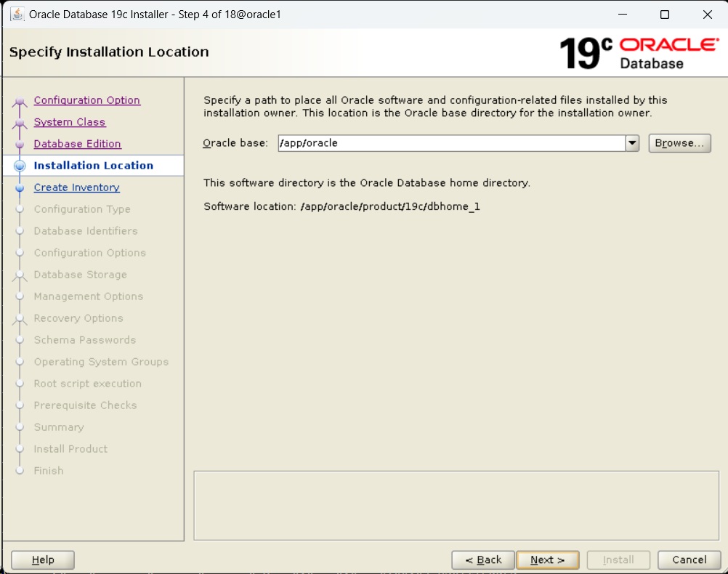Click the Create Inventory step bullet icon
The width and height of the screenshot is (728, 574).
(x=20, y=187)
